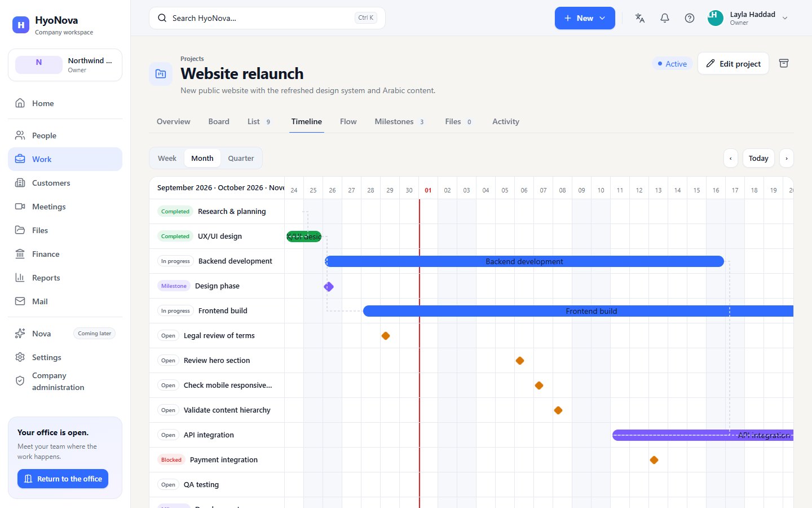Open the help question mark icon

[690, 18]
